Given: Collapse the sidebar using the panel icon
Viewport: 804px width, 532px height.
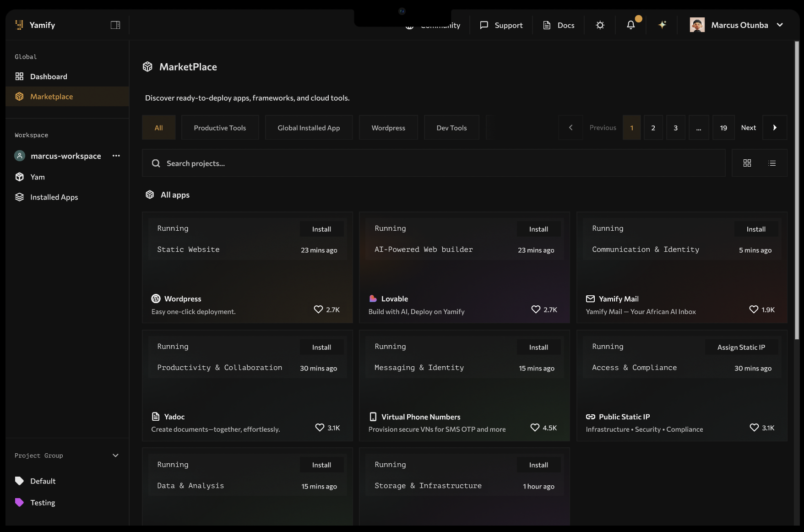Looking at the screenshot, I should click(x=115, y=25).
